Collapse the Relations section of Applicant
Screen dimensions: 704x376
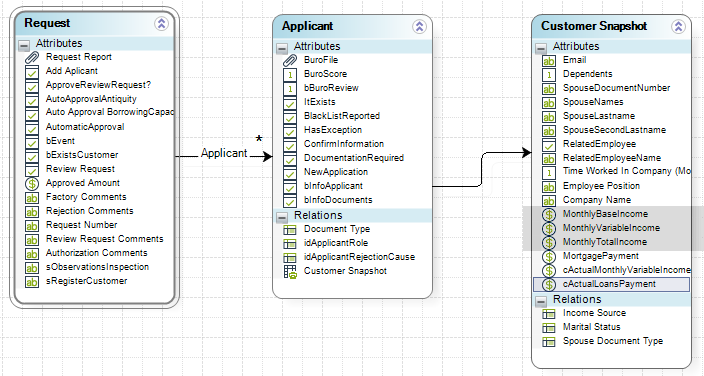tap(282, 217)
